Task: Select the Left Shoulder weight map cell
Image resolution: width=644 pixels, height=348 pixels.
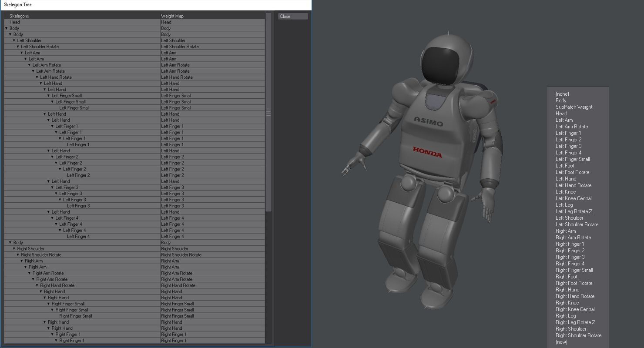Action: 212,40
